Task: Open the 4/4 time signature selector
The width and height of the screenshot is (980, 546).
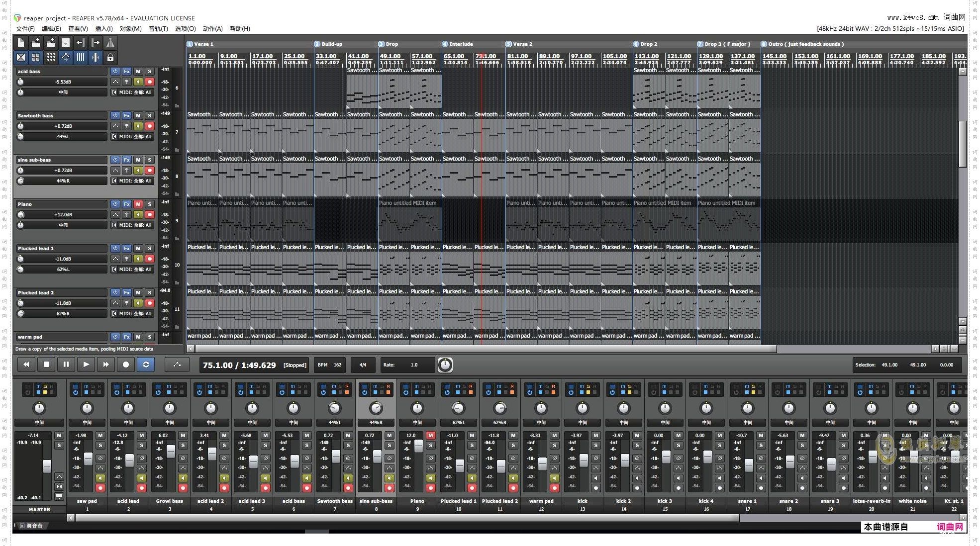Action: pyautogui.click(x=363, y=365)
